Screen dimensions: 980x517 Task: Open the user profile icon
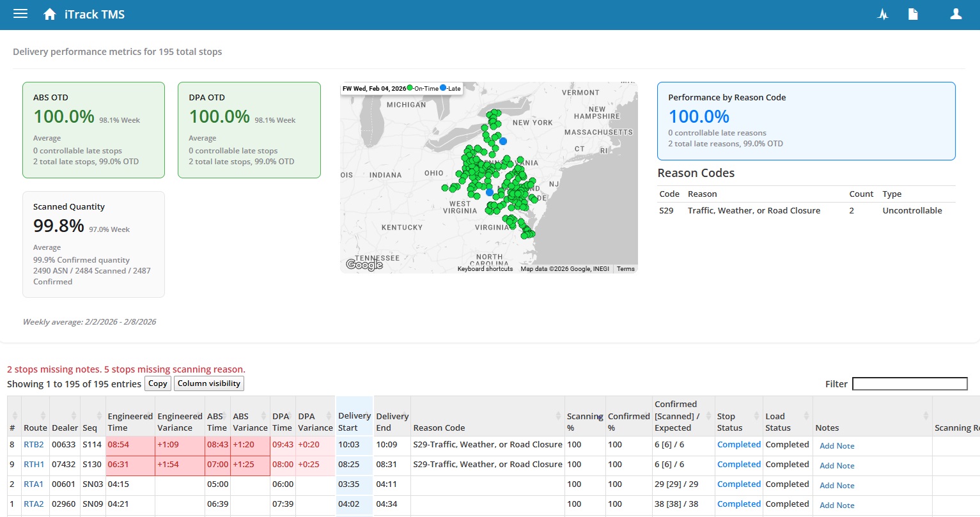tap(956, 13)
